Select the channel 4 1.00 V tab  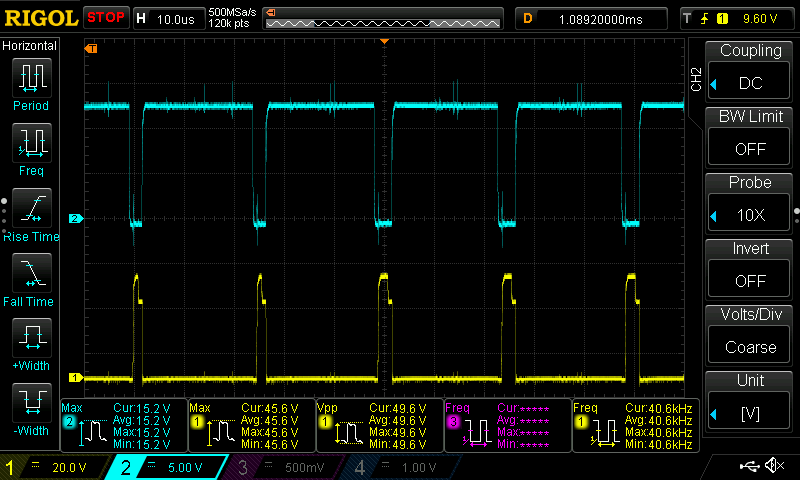tap(403, 467)
